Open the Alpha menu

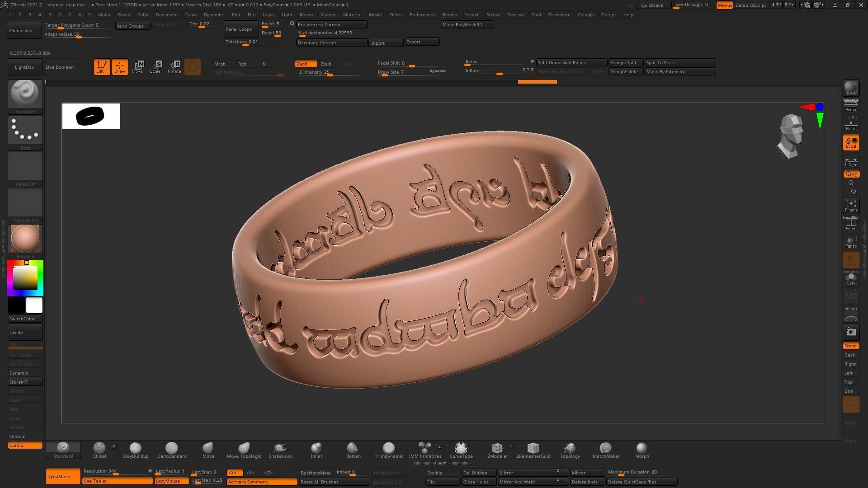pyautogui.click(x=104, y=14)
